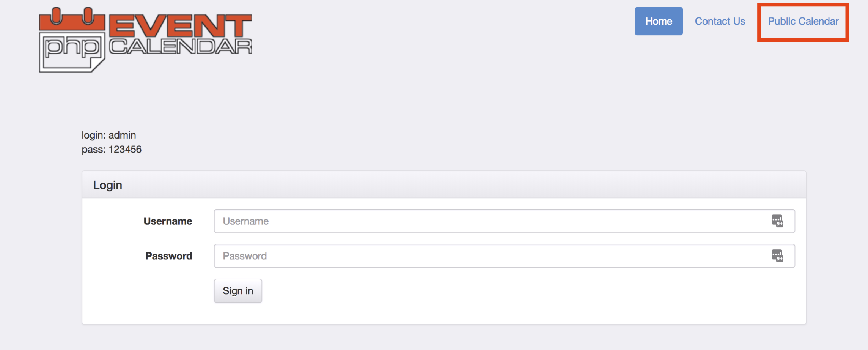Viewport: 868px width, 350px height.
Task: Focus the Username input field
Action: point(504,221)
